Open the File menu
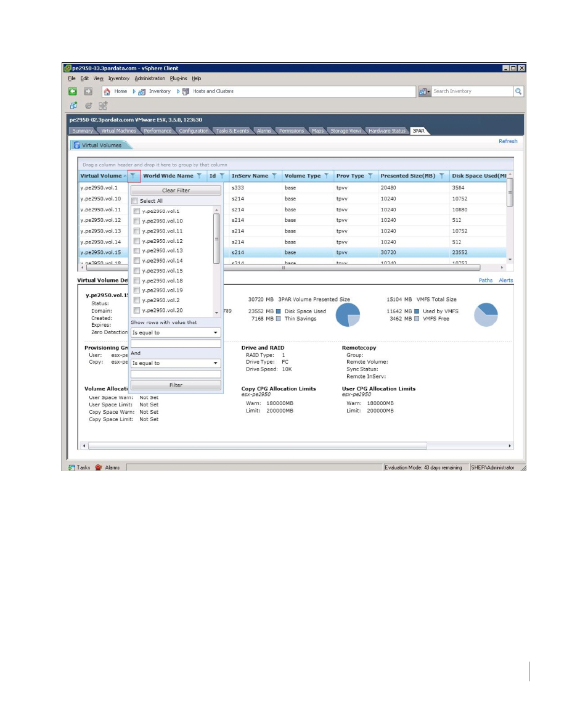 coord(71,78)
